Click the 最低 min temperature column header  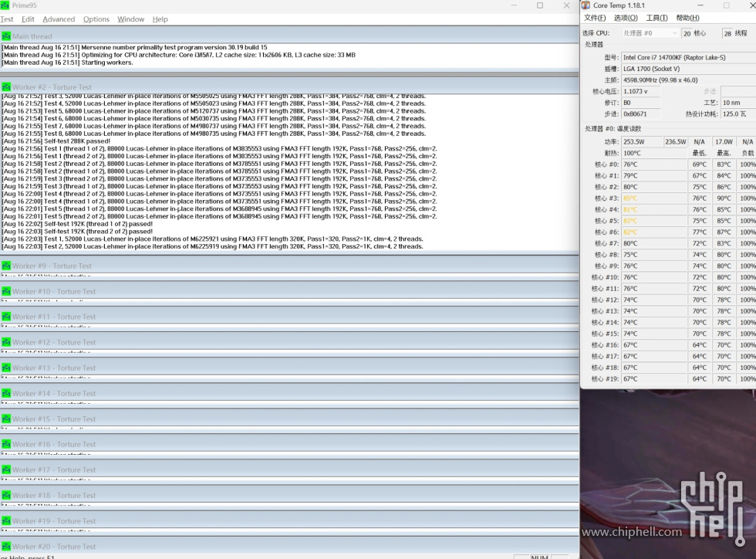point(699,153)
